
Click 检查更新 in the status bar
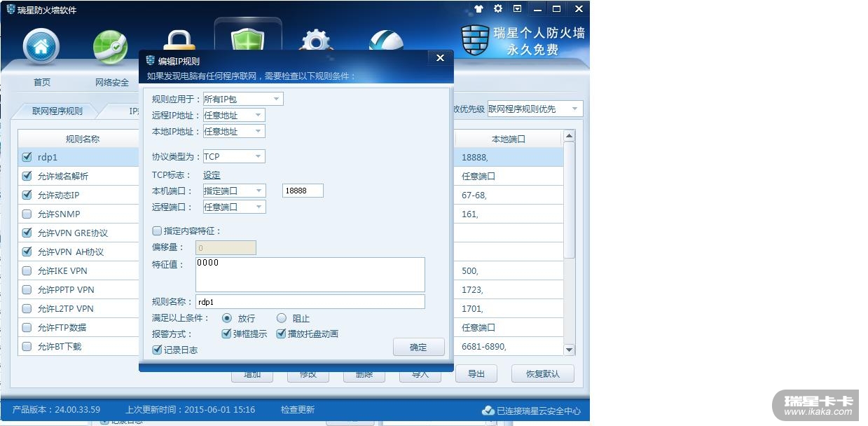[x=298, y=410]
